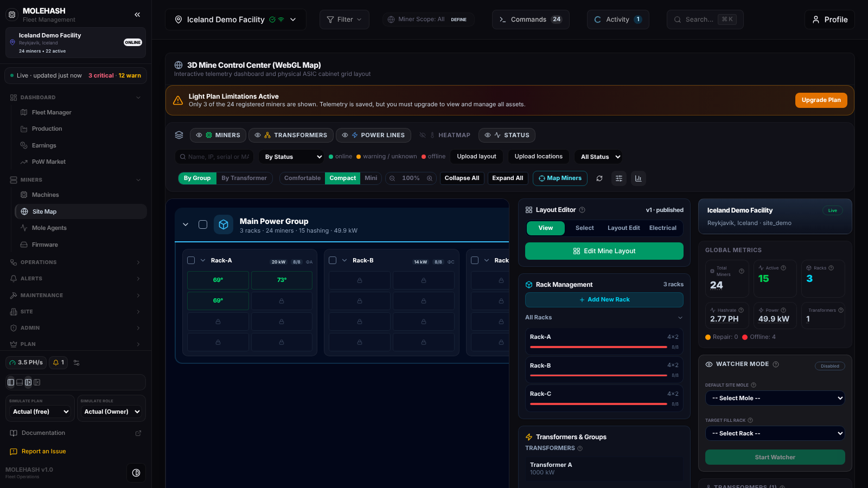Viewport: 868px width, 488px height.
Task: Toggle TRANSFORMERS layer visibility
Action: [291, 135]
